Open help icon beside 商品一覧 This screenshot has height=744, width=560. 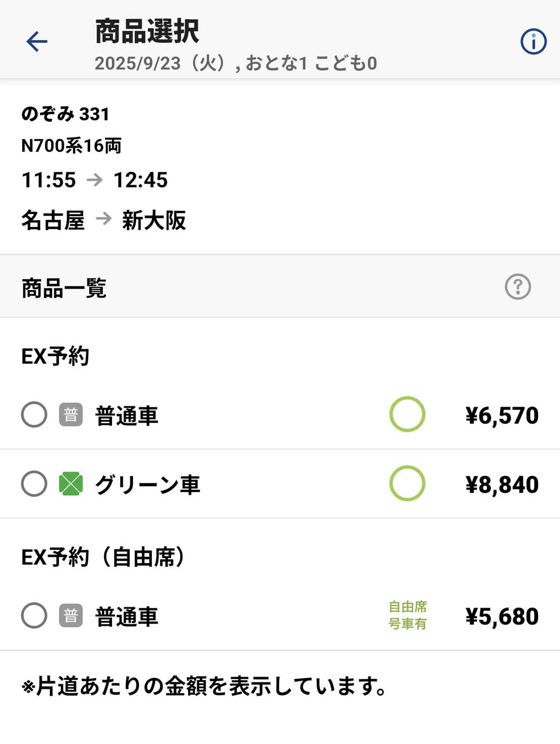point(518,286)
